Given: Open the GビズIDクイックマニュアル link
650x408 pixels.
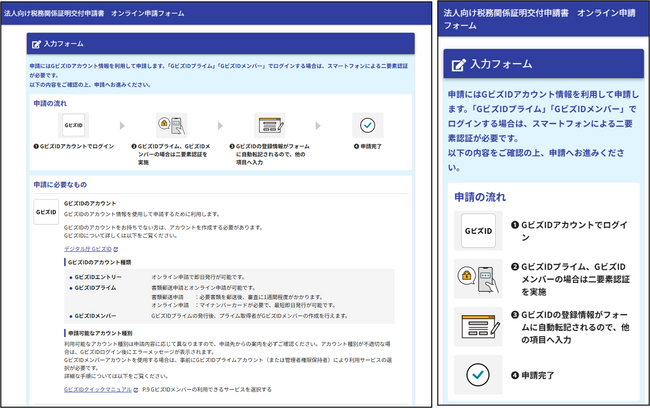Looking at the screenshot, I should (99, 389).
